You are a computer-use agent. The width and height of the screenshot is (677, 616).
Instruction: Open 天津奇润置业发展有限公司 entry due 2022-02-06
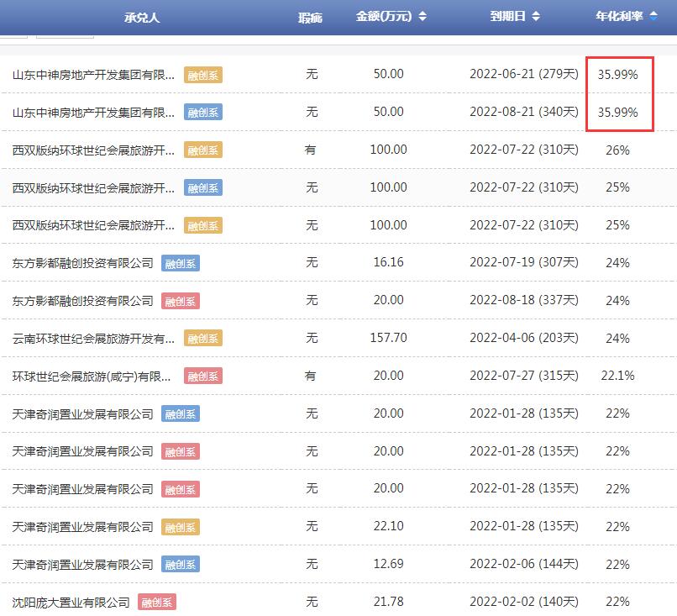pos(82,565)
